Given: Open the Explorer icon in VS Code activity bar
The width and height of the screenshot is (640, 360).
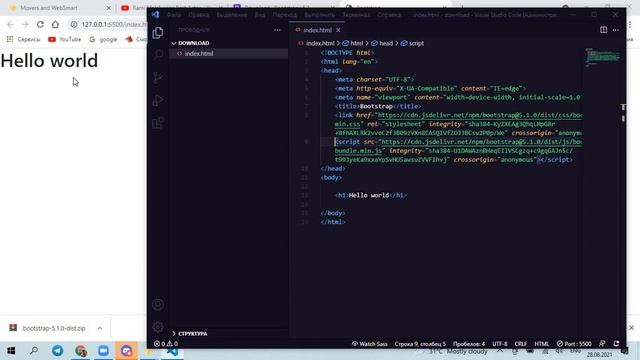Looking at the screenshot, I should coord(158,32).
